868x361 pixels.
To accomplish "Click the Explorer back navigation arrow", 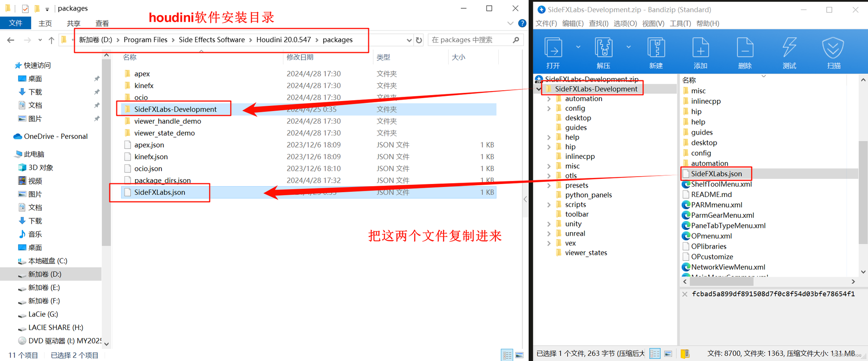I will point(11,40).
